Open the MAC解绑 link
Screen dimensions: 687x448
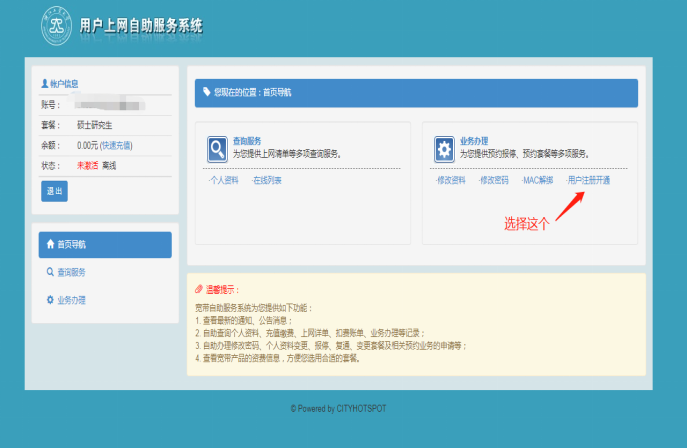click(537, 180)
